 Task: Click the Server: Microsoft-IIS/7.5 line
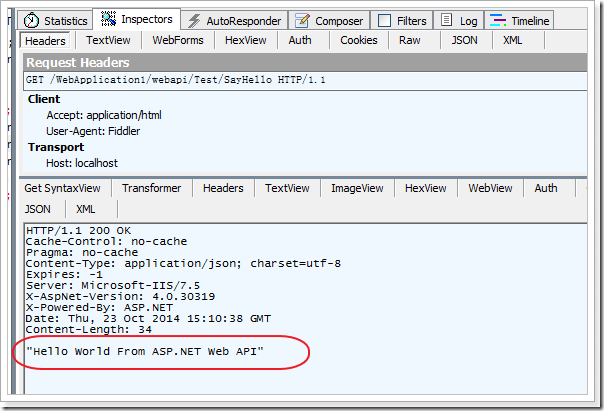(113, 285)
